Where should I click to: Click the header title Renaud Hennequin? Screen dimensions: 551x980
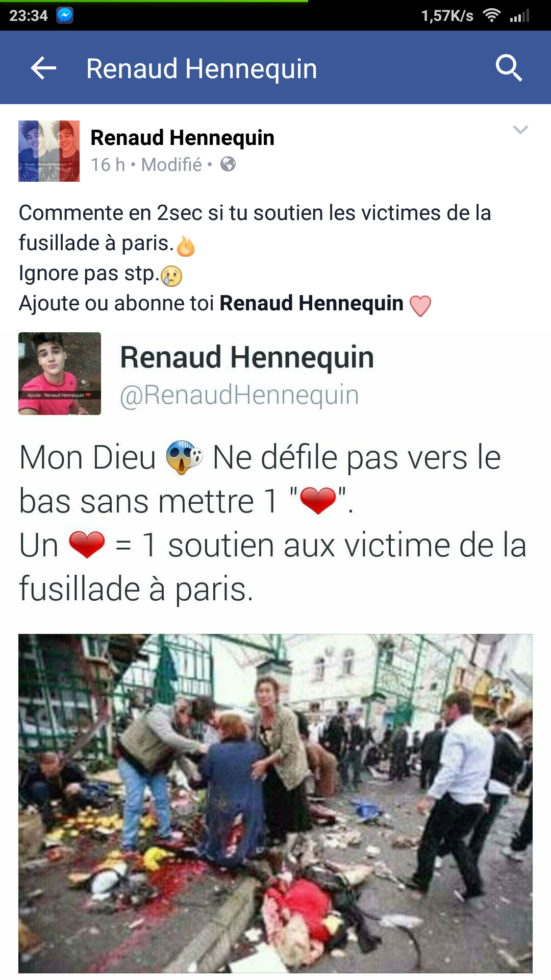(x=202, y=68)
